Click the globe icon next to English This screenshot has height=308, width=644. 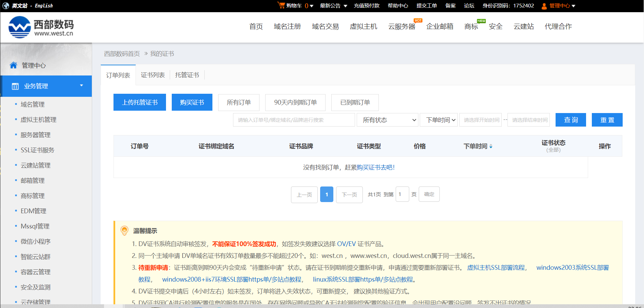click(x=5, y=5)
